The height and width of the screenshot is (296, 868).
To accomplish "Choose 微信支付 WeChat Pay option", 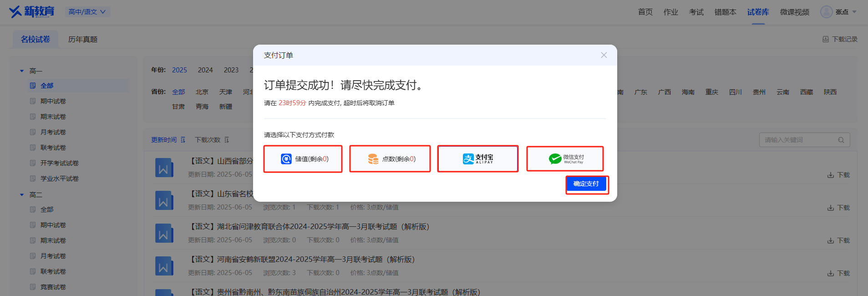I will click(565, 159).
